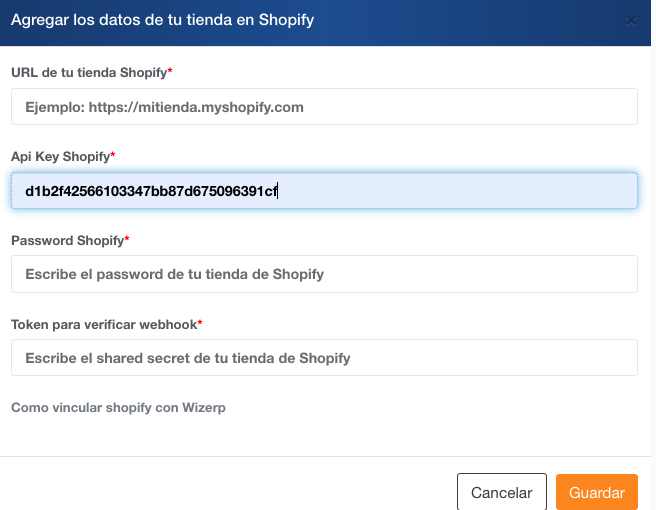Click the "Password Shopify" label text
Viewport: 656px width, 510px height.
[x=67, y=241]
